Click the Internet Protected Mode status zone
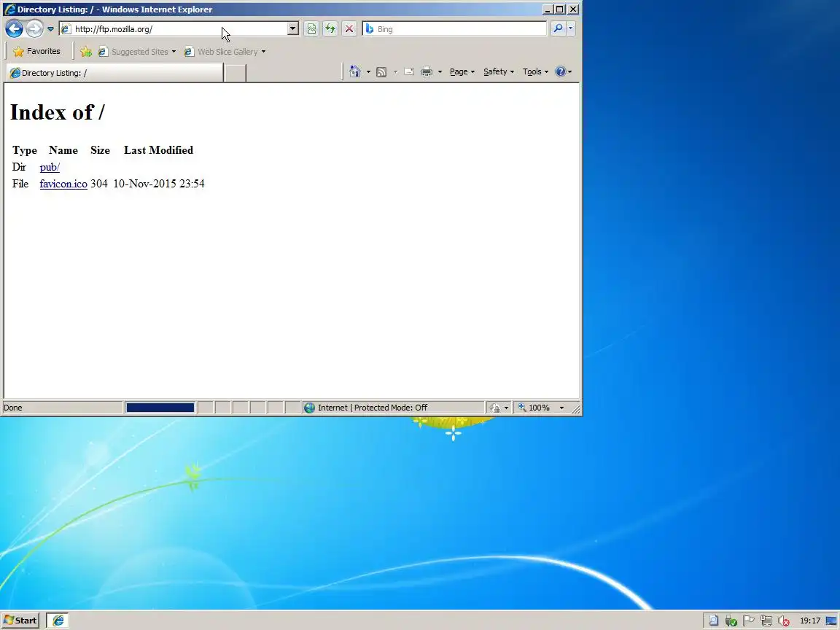Screen dimensions: 840x630 (393, 408)
